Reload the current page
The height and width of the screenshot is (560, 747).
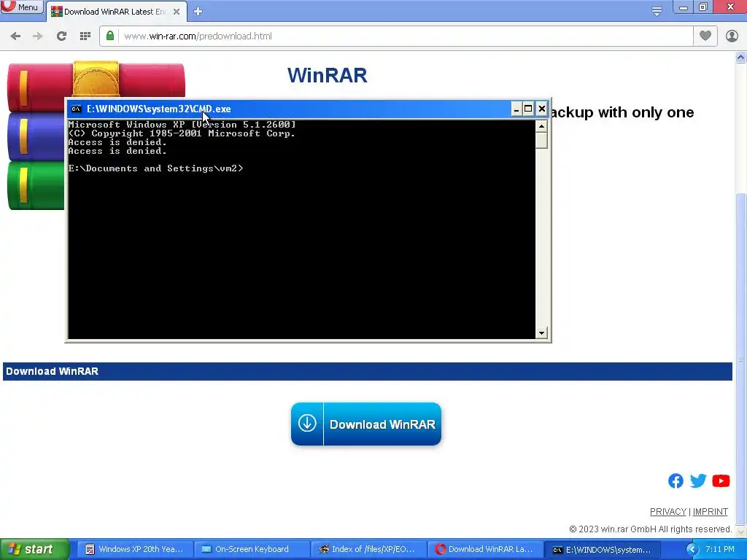[x=61, y=36]
